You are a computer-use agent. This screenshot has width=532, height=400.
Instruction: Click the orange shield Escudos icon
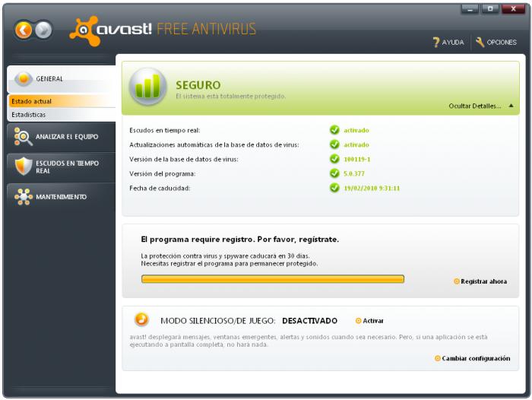point(24,167)
